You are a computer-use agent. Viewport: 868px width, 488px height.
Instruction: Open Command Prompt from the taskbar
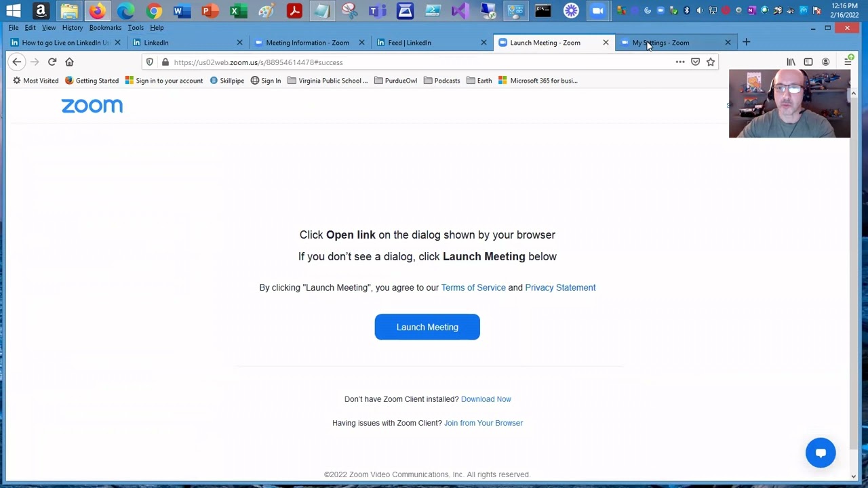click(542, 11)
